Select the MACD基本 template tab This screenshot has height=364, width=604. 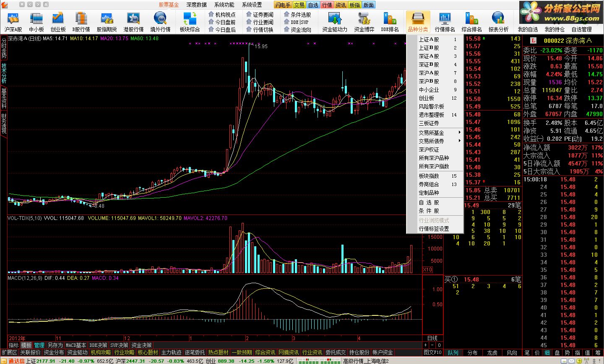(75, 345)
